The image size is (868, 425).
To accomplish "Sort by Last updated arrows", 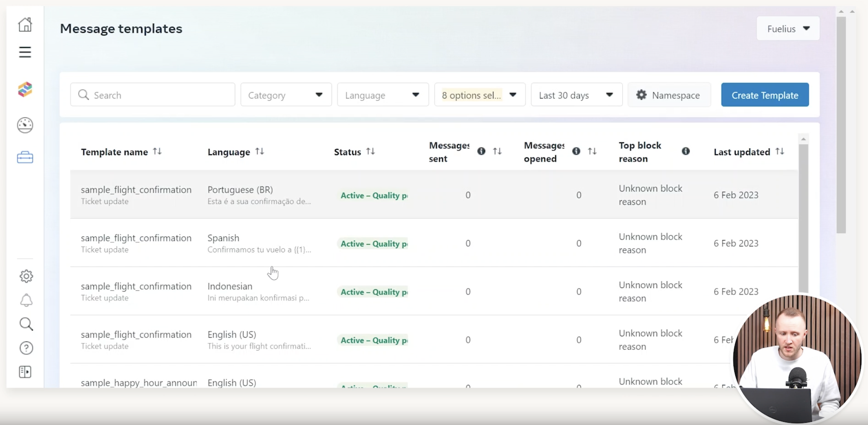I will [779, 151].
